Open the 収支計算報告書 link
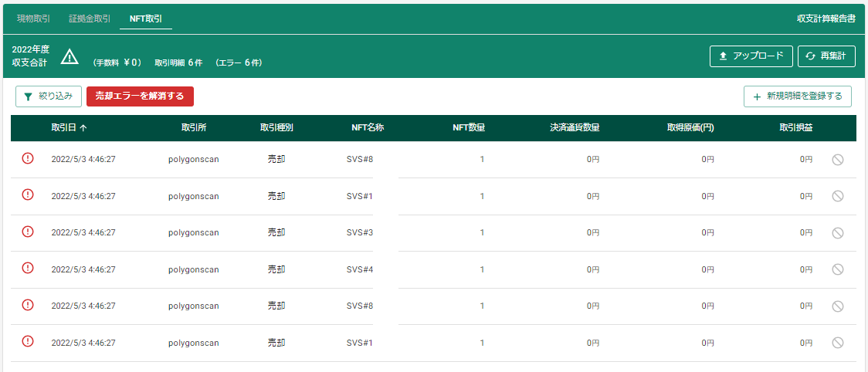Screen dimensions: 868x372 click(826, 19)
